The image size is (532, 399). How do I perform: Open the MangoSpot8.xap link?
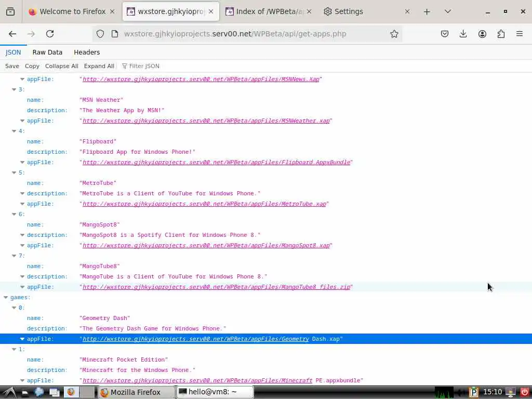pyautogui.click(x=206, y=245)
